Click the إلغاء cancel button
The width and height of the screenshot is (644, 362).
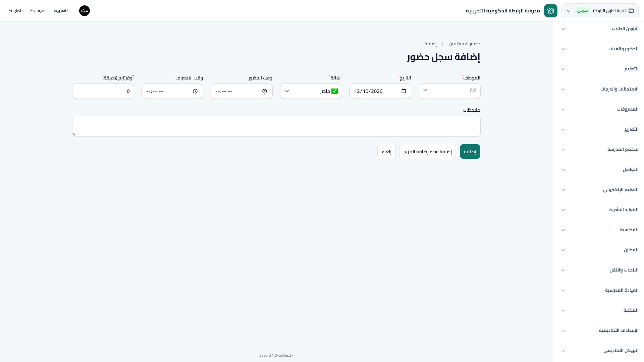(386, 152)
